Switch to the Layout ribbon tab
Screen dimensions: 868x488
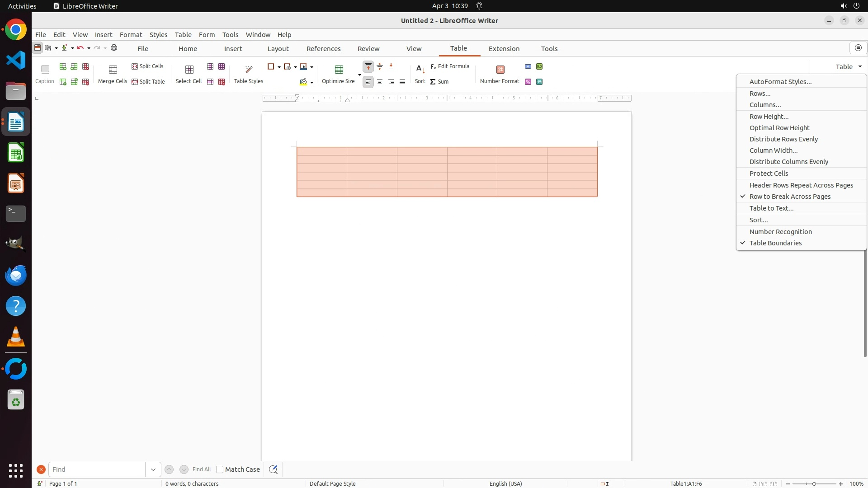[x=278, y=49]
